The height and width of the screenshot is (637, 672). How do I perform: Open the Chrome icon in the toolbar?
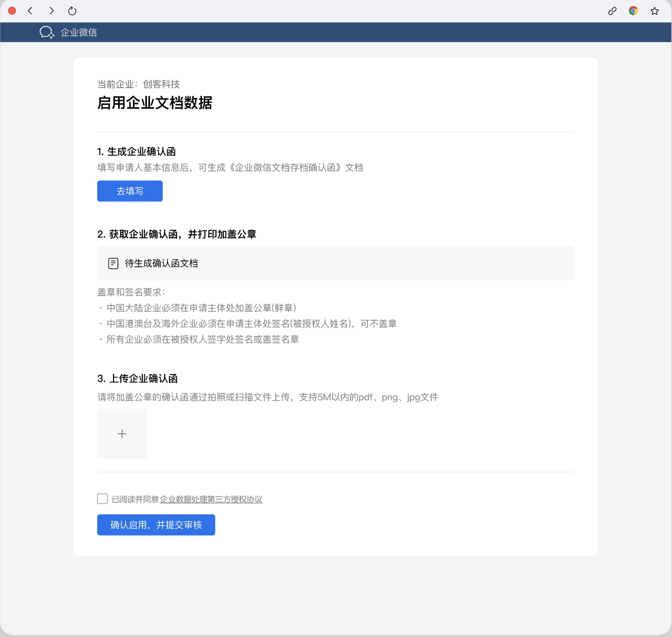(633, 11)
